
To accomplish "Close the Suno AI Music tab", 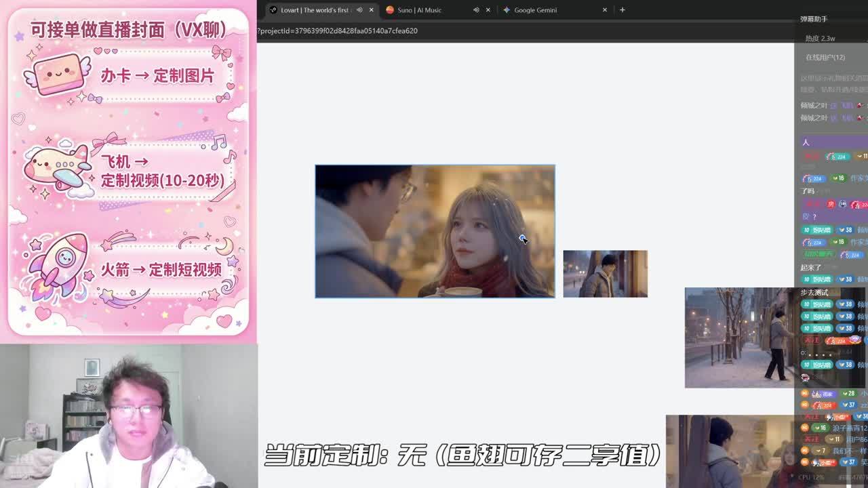I will (x=488, y=10).
